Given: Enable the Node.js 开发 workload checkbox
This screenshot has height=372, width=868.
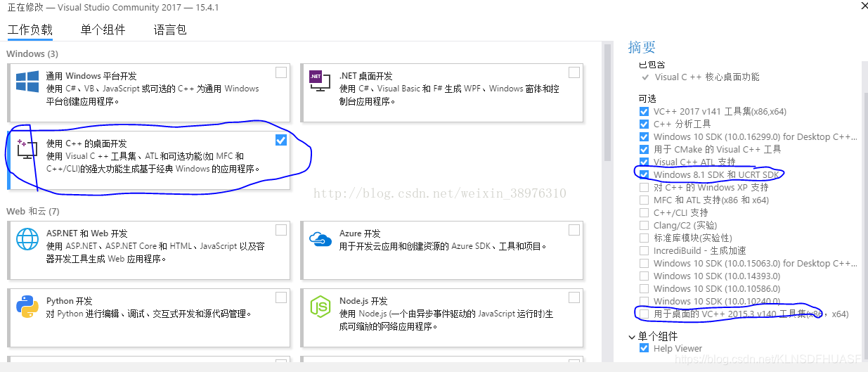Looking at the screenshot, I should [574, 297].
